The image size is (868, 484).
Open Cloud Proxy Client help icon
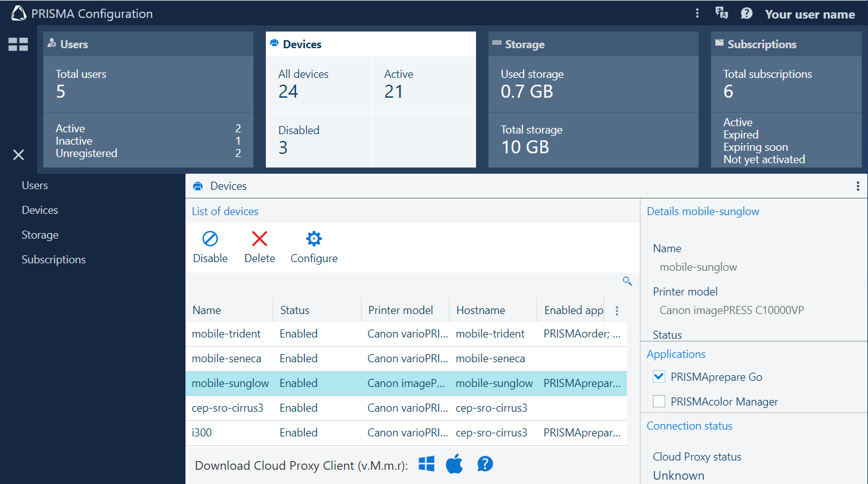click(x=485, y=464)
